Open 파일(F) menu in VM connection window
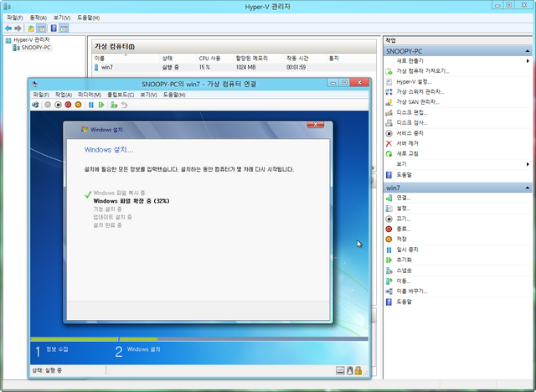Viewport: 536px width, 392px height. click(41, 95)
